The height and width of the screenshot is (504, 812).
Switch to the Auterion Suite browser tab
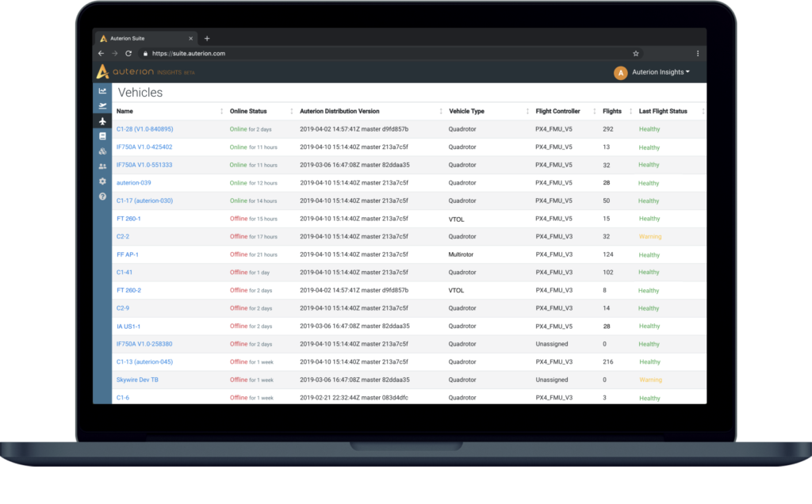(x=145, y=38)
